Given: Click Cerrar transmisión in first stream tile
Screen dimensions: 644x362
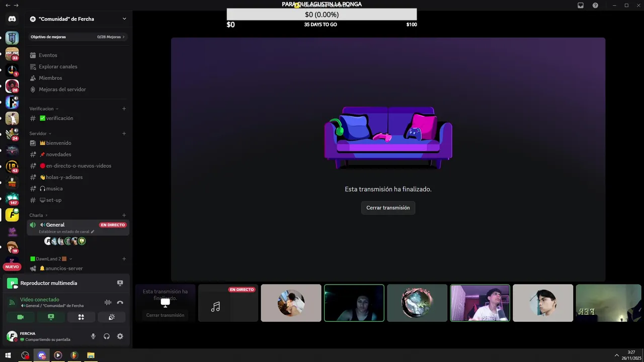Looking at the screenshot, I should click(165, 315).
